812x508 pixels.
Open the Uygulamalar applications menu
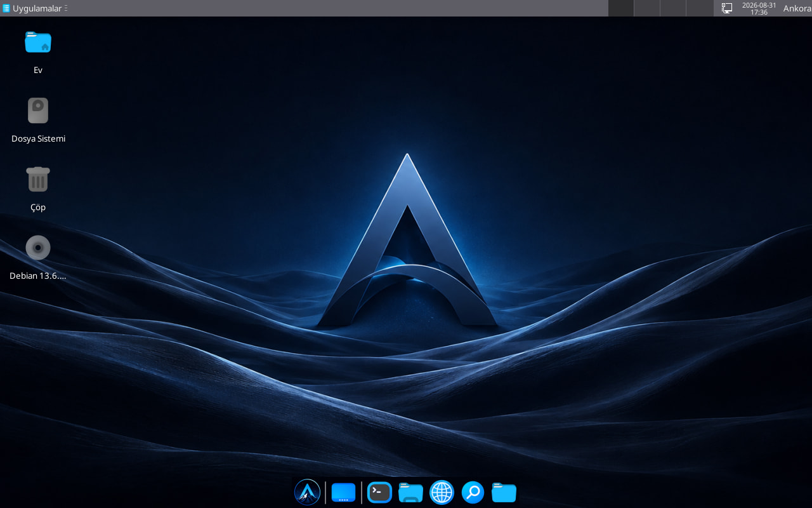tap(35, 8)
